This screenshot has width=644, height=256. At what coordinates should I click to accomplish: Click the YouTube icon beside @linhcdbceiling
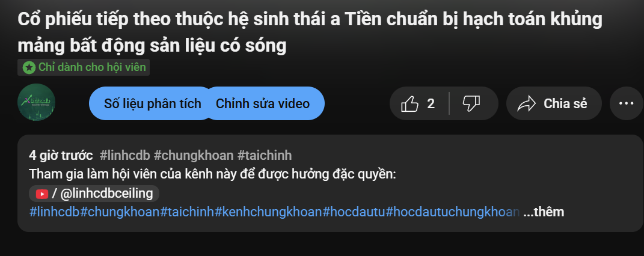coord(42,194)
